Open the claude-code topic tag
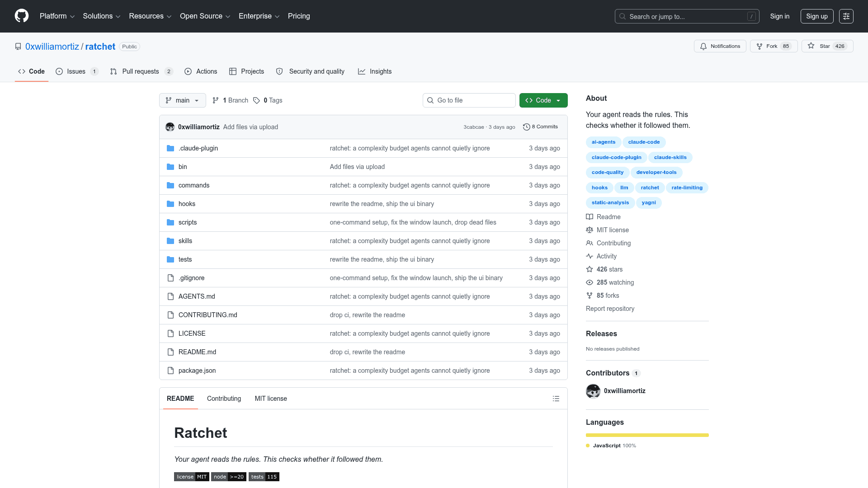The image size is (868, 488). pos(644,142)
